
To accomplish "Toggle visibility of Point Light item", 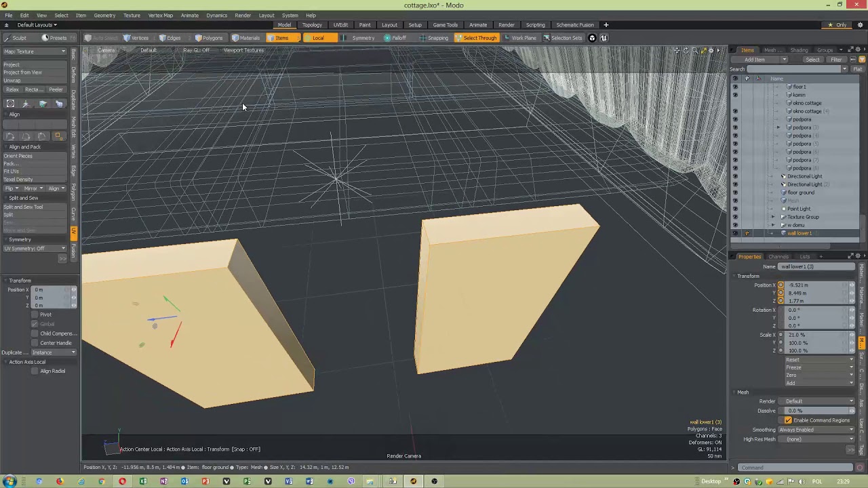I will pyautogui.click(x=735, y=209).
